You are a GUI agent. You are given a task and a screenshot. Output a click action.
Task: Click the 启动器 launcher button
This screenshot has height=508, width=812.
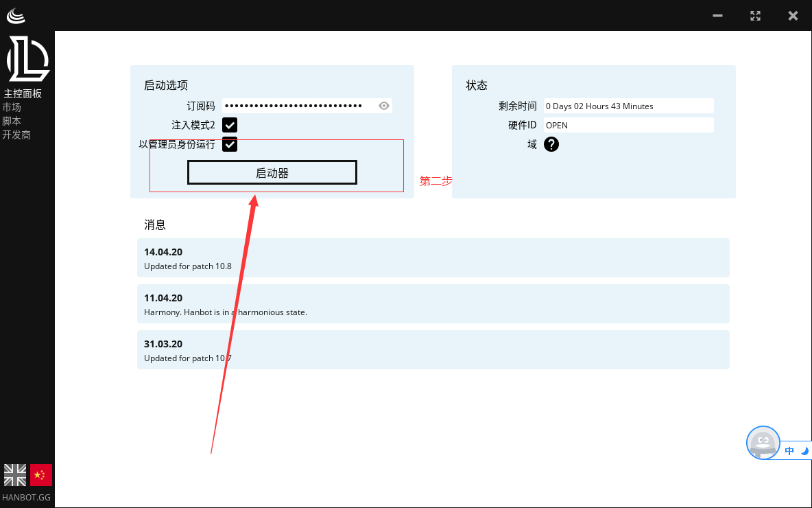tap(272, 172)
